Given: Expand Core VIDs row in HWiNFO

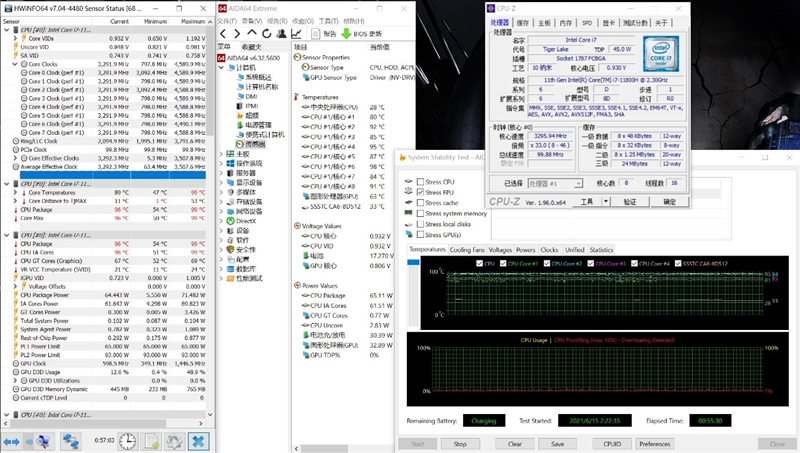Looking at the screenshot, I should (x=15, y=38).
